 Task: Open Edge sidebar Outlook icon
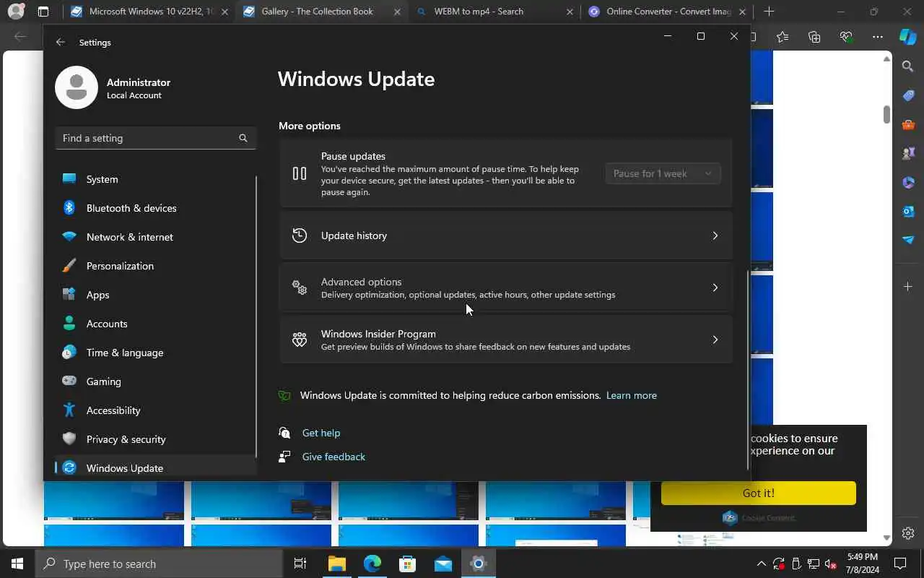coord(908,211)
